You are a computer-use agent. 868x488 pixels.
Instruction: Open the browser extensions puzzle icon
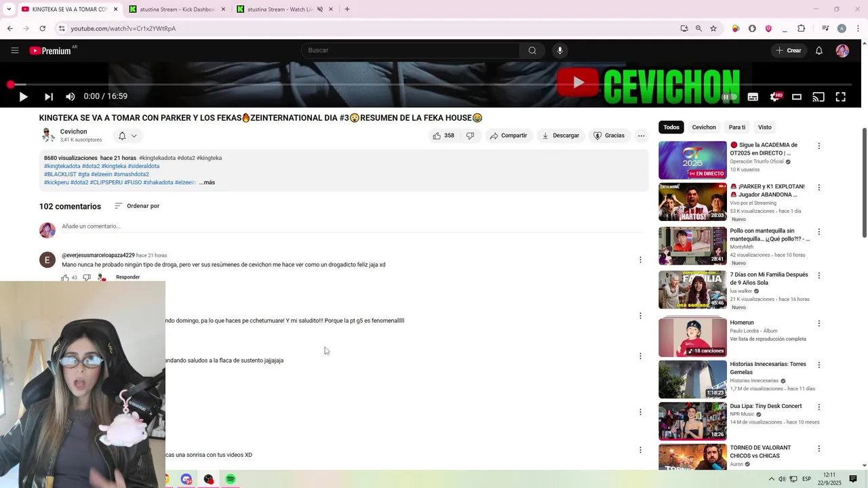point(801,28)
